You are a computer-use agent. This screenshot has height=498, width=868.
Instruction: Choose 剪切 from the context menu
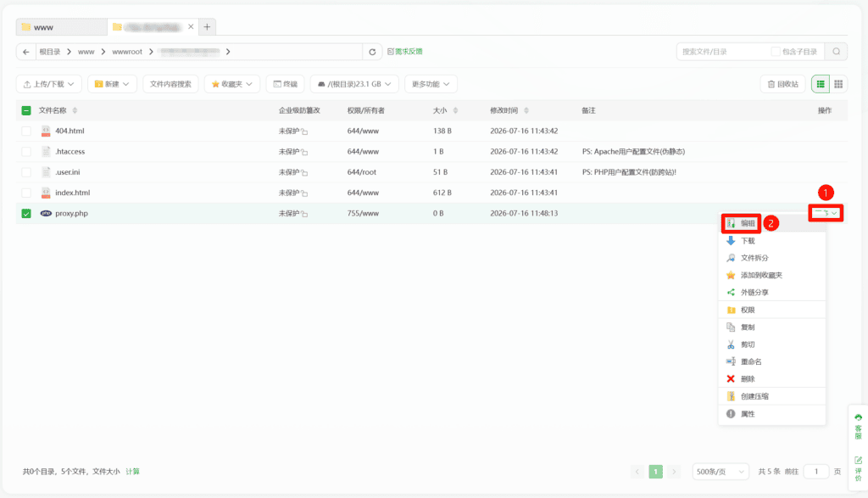(x=771, y=344)
